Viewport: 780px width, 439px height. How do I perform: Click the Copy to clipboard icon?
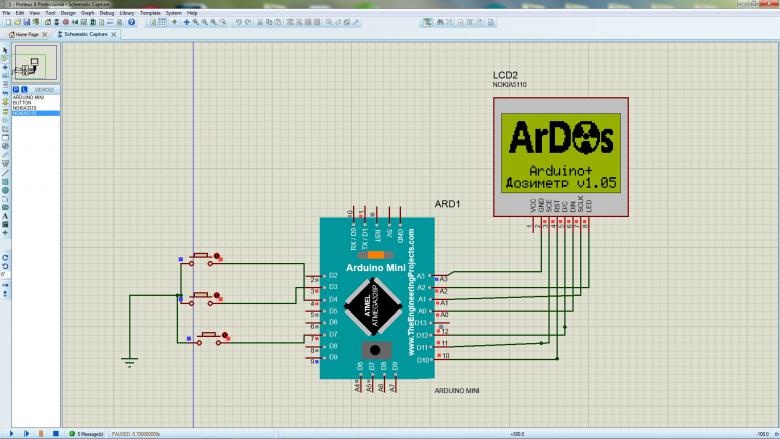269,22
